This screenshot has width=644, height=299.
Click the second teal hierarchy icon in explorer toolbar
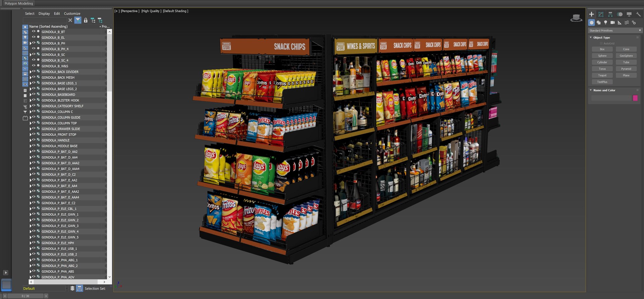coord(100,20)
